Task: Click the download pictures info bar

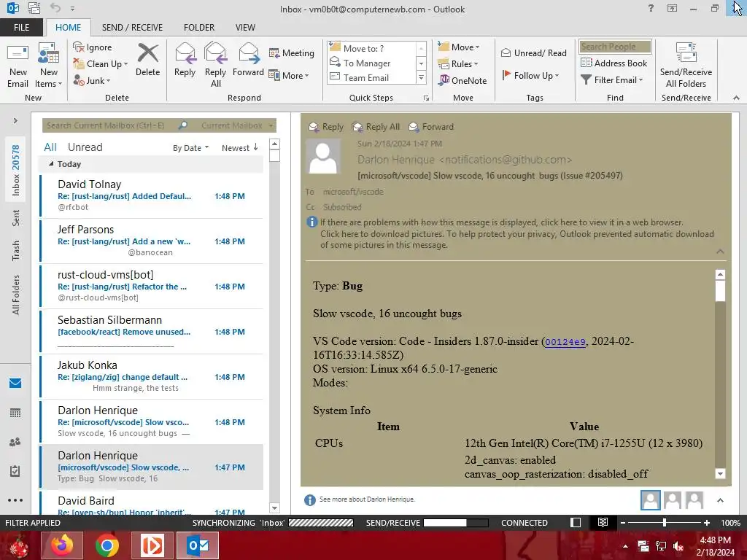Action: [517, 239]
